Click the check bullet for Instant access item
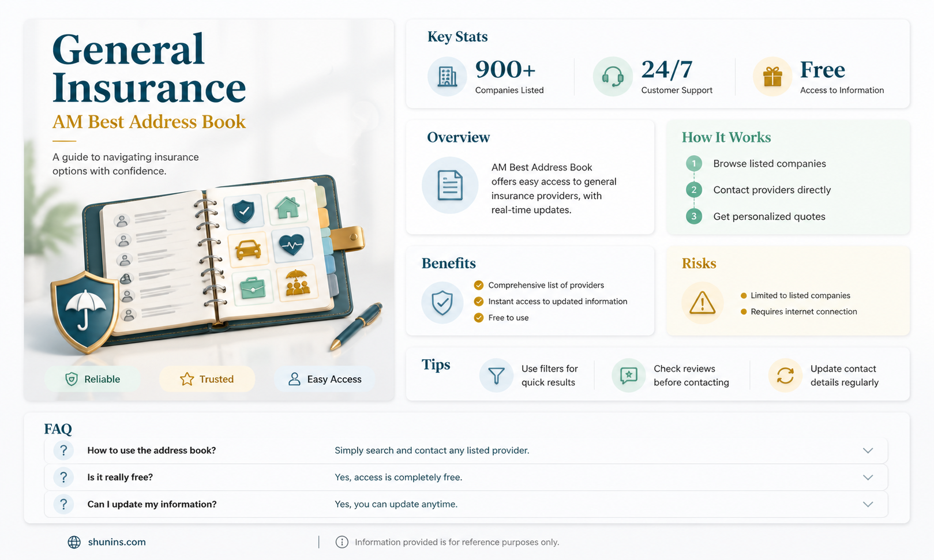This screenshot has width=934, height=560. [479, 301]
